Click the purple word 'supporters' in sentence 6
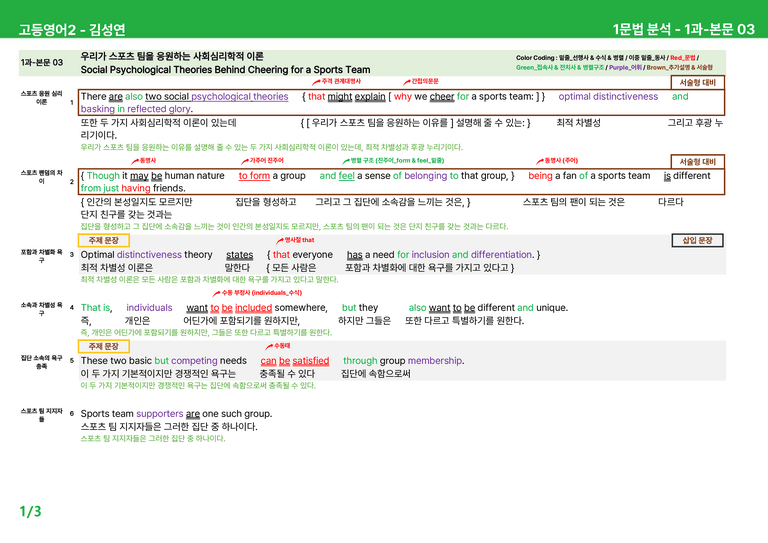This screenshot has height=543, width=768. 160,414
